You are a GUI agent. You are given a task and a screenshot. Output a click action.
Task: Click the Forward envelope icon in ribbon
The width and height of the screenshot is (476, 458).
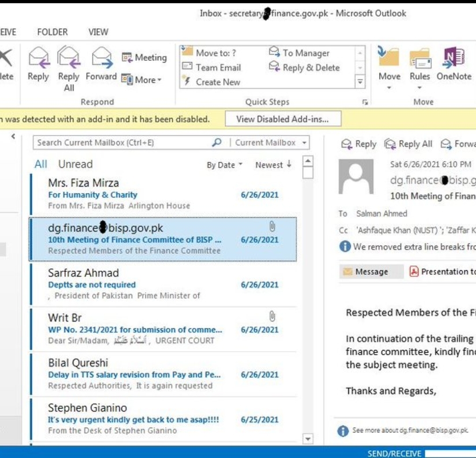102,57
